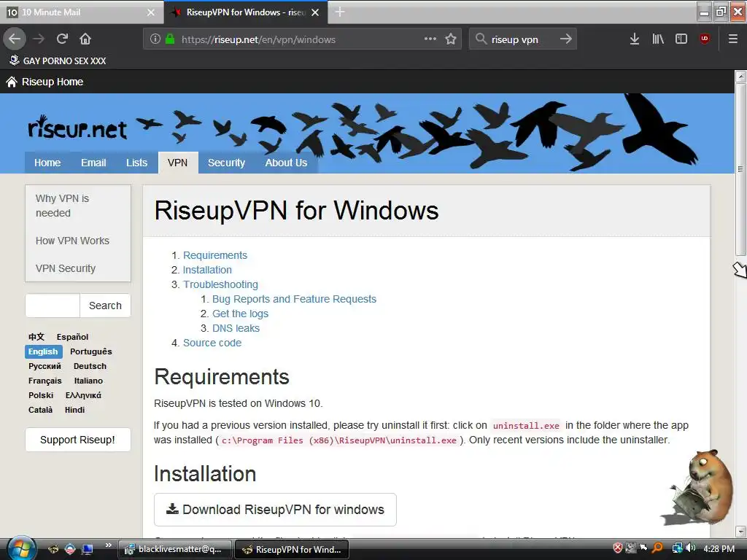Click the Search button in sidebar

pos(105,306)
